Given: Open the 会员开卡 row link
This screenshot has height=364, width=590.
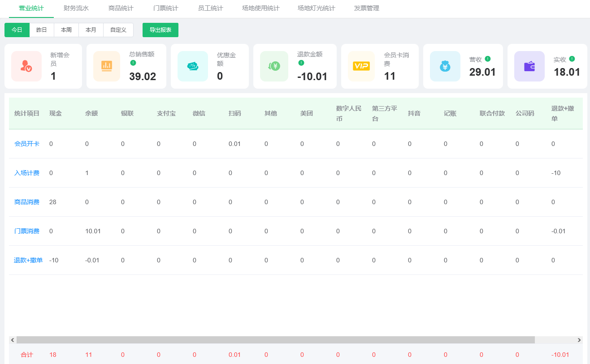Looking at the screenshot, I should [x=27, y=144].
